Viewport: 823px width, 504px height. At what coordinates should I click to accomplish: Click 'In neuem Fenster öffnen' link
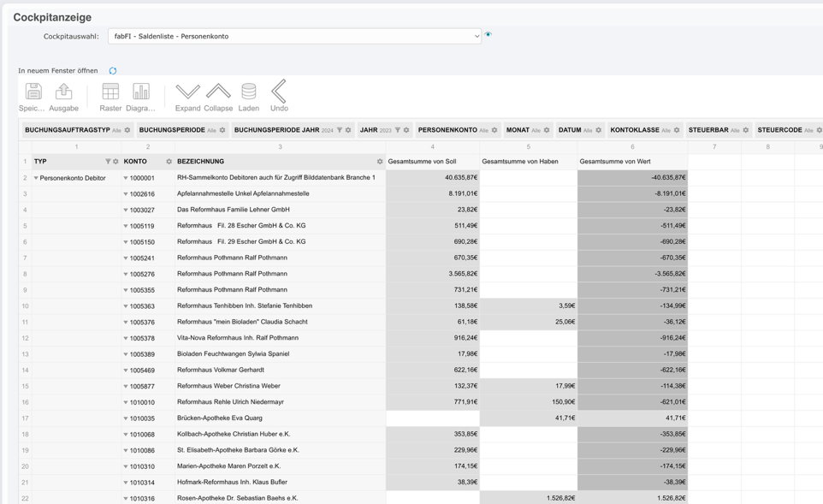tap(58, 71)
